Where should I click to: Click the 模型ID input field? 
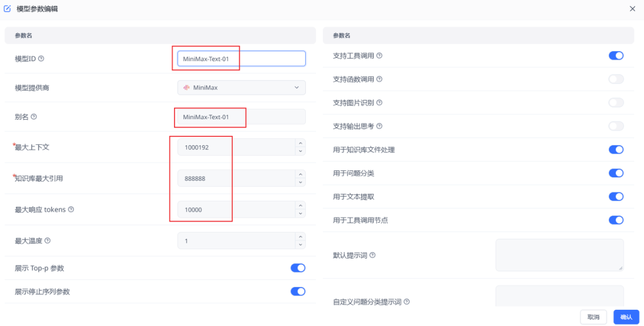pyautogui.click(x=241, y=58)
